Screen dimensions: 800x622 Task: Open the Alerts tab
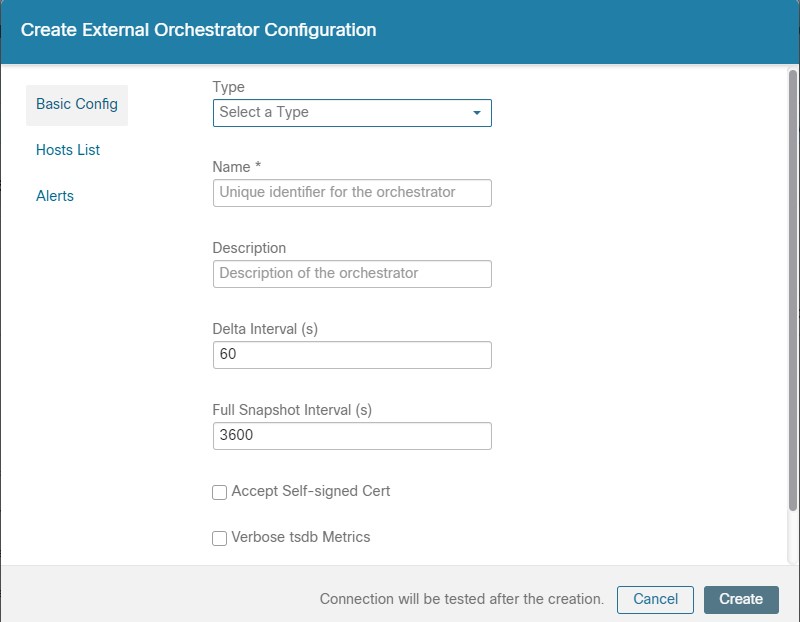[55, 196]
